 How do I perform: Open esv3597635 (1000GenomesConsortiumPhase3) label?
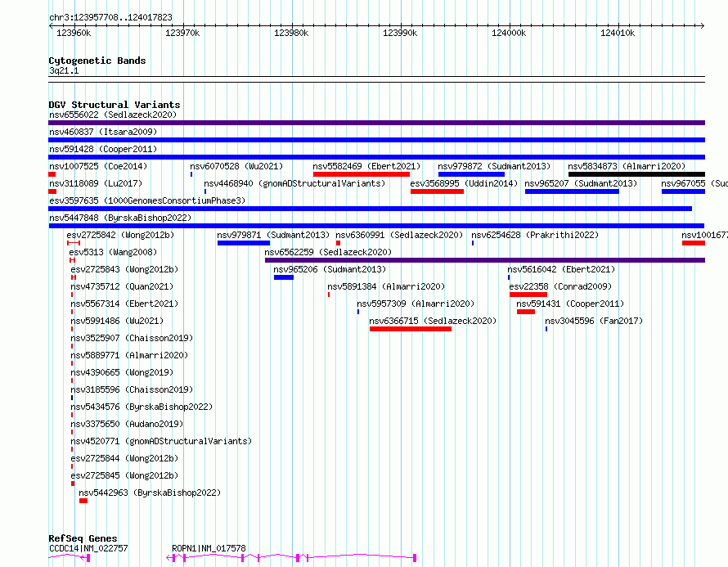(x=147, y=200)
